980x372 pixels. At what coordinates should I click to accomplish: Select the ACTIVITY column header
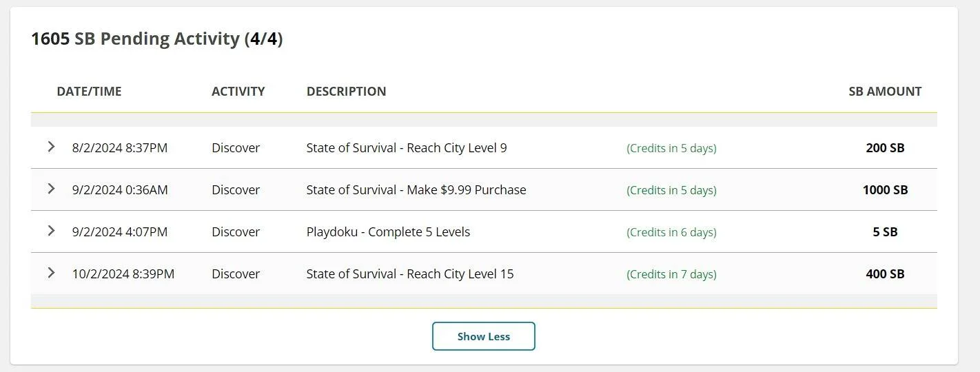[238, 91]
